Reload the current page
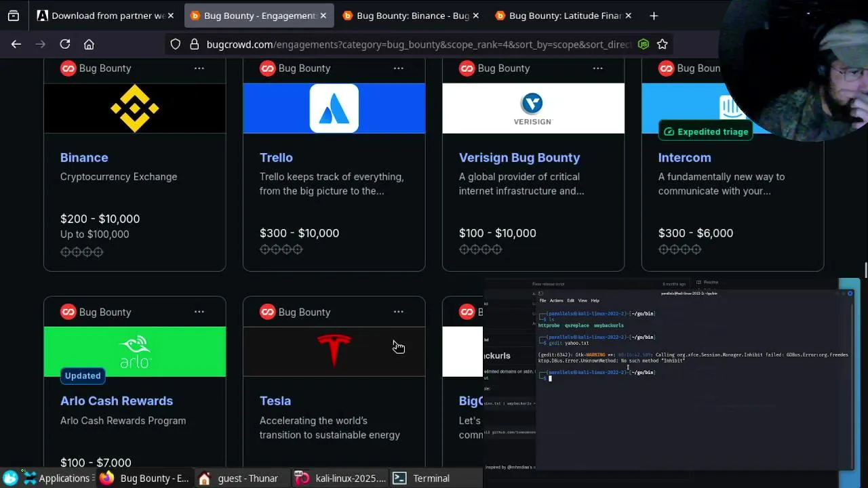Image resolution: width=868 pixels, height=488 pixels. (65, 44)
